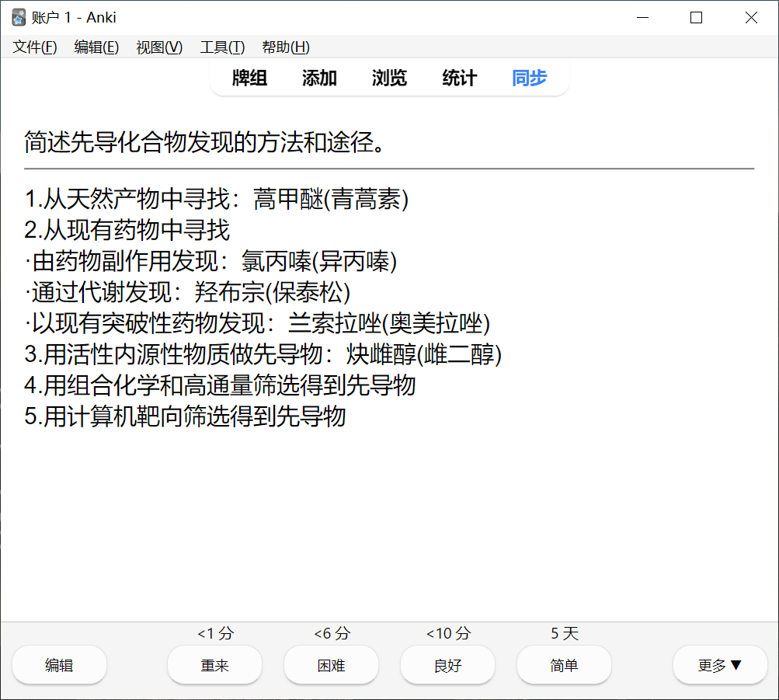This screenshot has height=700, width=779.
Task: Click the line 5.用计算机靶向筛选得到先导物
Action: click(185, 416)
